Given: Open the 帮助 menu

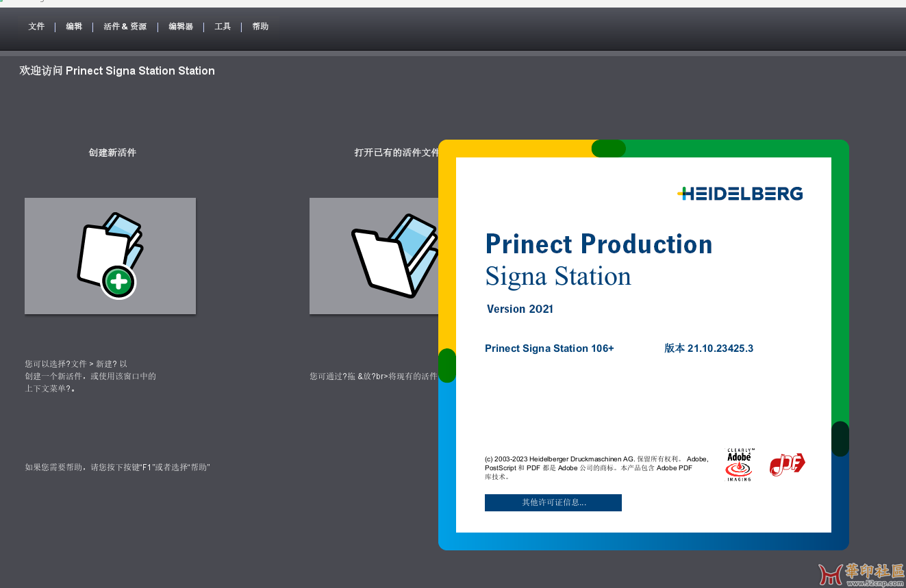Looking at the screenshot, I should point(260,27).
